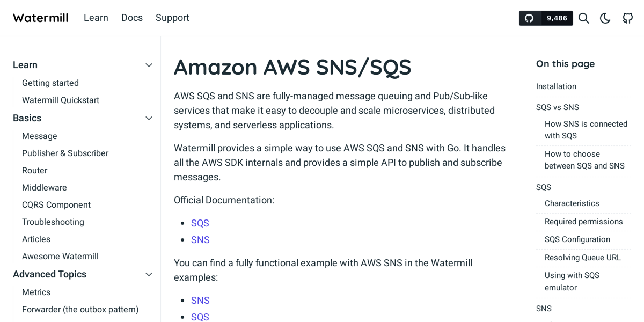Go to Watermill Quickstart
The height and width of the screenshot is (322, 644).
60,100
